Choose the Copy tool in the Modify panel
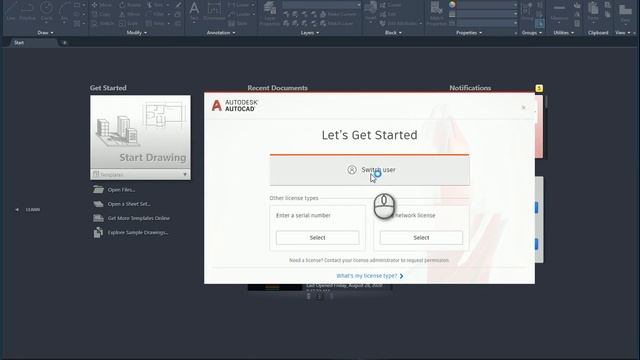This screenshot has height=360, width=640. tap(101, 14)
